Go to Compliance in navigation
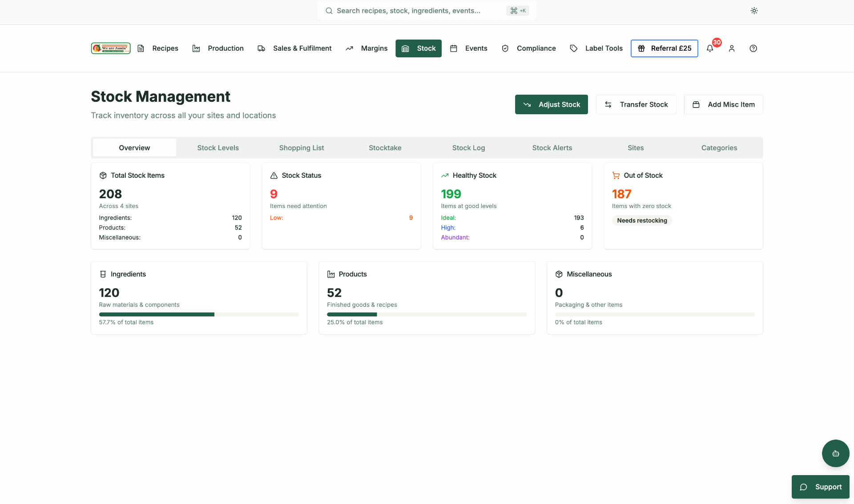This screenshot has width=854, height=504. pos(529,48)
